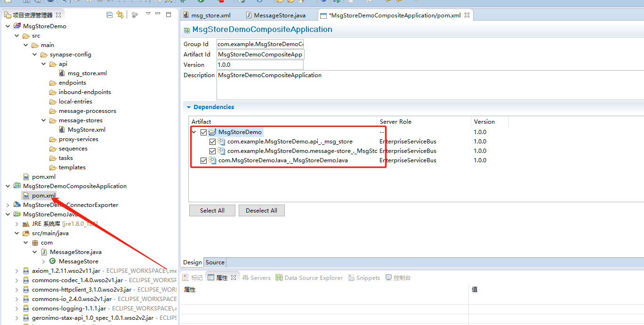Switch to the msg_store.xml editor tab
The height and width of the screenshot is (325, 644).
coord(206,15)
